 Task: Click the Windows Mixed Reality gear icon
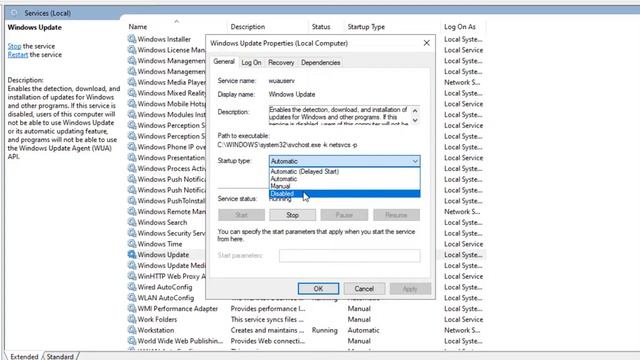pyautogui.click(x=132, y=93)
